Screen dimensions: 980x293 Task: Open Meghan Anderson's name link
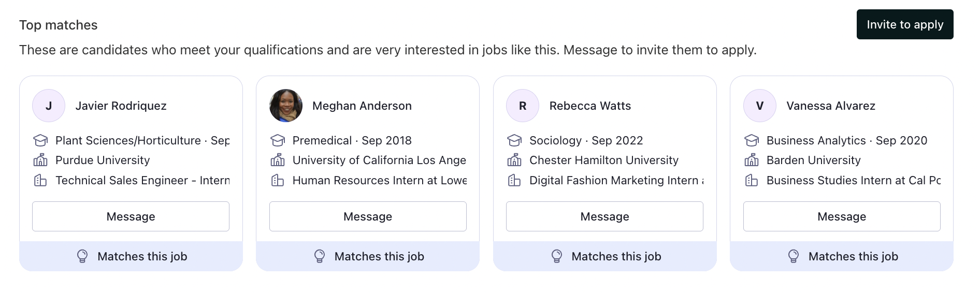pos(362,106)
